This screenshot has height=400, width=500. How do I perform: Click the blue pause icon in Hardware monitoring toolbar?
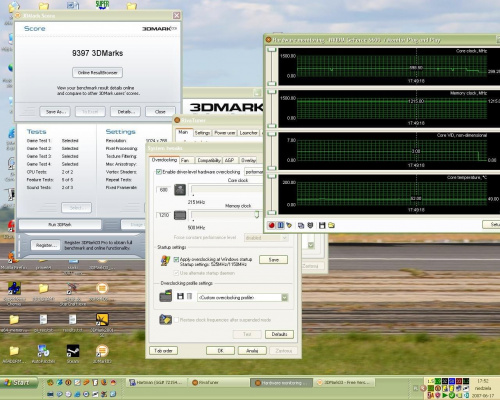click(280, 225)
